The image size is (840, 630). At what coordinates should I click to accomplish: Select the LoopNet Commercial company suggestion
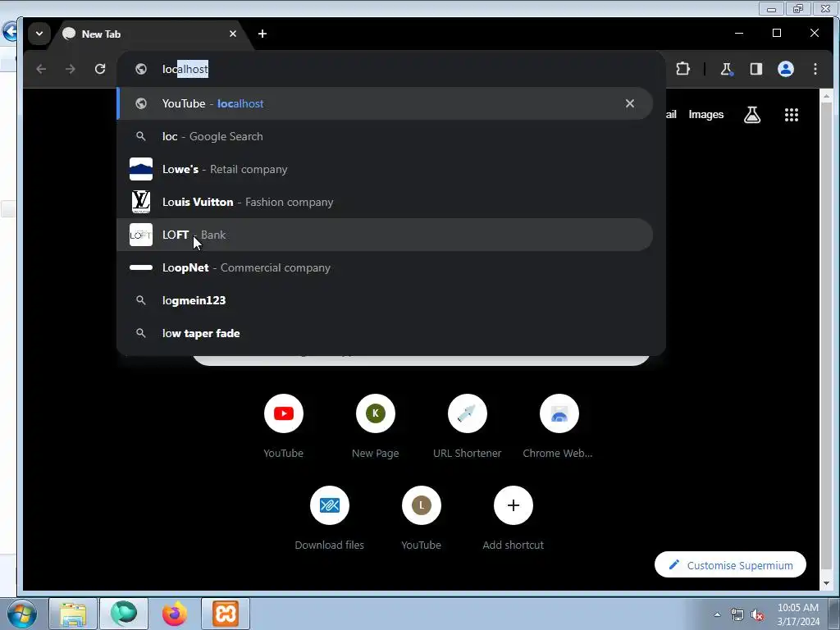pyautogui.click(x=385, y=268)
